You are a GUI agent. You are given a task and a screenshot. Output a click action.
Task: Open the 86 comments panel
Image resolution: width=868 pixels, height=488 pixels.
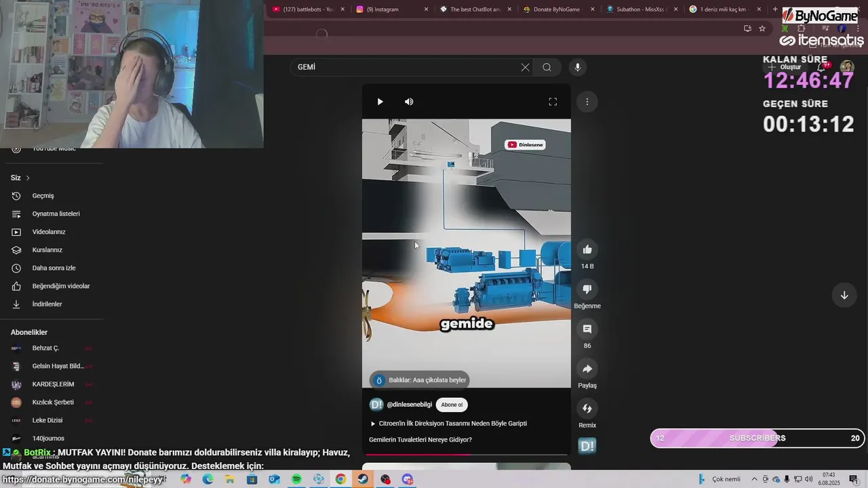click(587, 329)
